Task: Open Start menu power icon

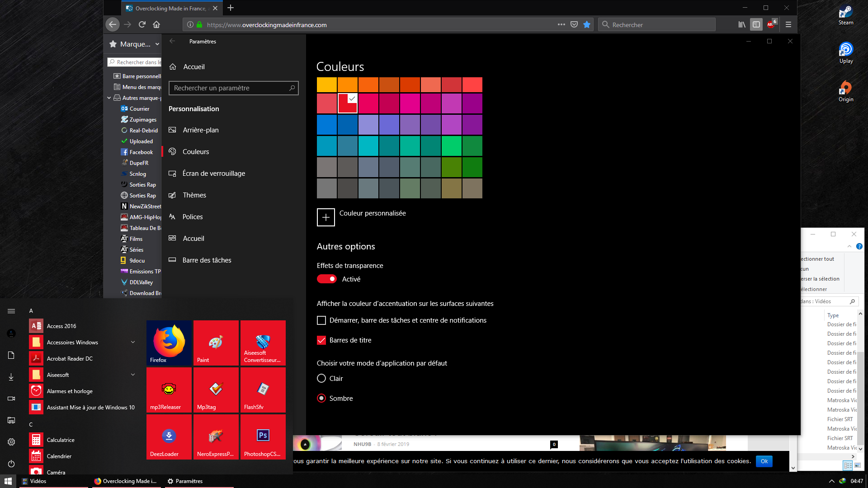Action: click(x=11, y=464)
